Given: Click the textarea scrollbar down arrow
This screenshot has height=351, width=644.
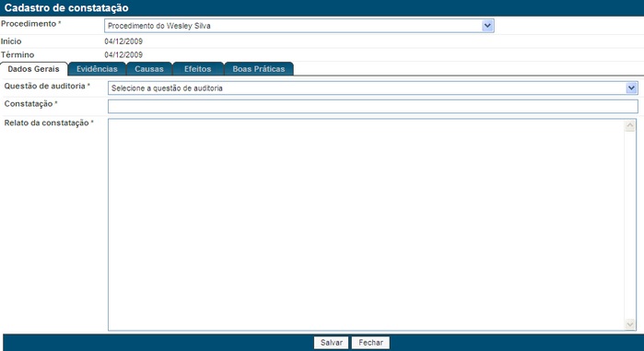Looking at the screenshot, I should tap(630, 324).
